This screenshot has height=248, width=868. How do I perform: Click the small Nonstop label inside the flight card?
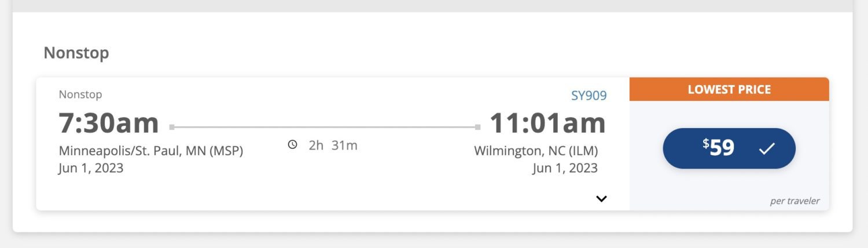pos(80,94)
